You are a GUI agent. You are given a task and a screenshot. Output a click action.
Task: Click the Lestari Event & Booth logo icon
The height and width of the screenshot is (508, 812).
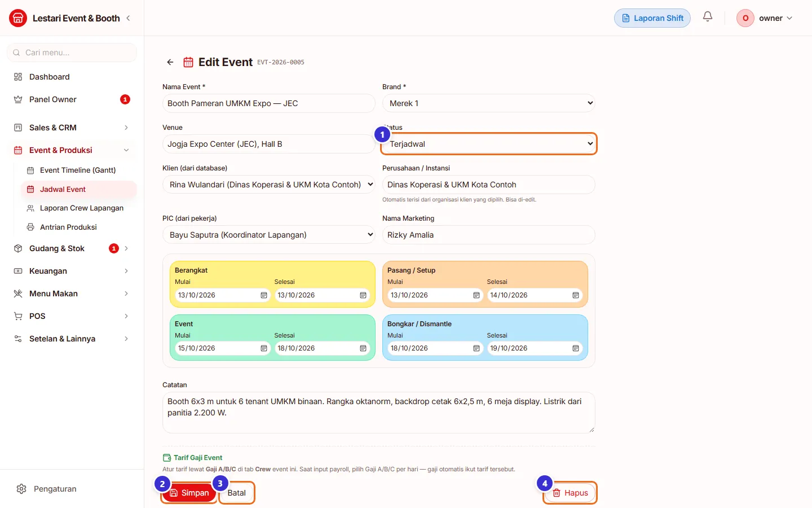[x=18, y=18]
